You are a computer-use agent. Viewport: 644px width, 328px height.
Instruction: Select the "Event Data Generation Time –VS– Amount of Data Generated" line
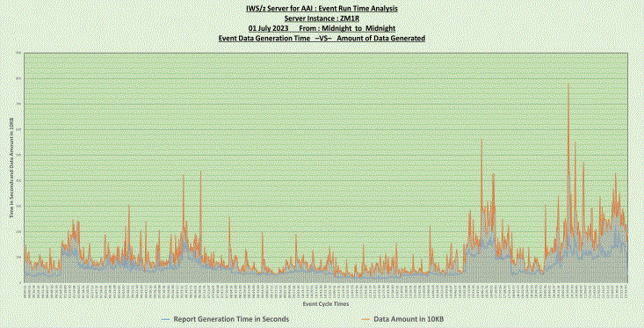(x=322, y=38)
